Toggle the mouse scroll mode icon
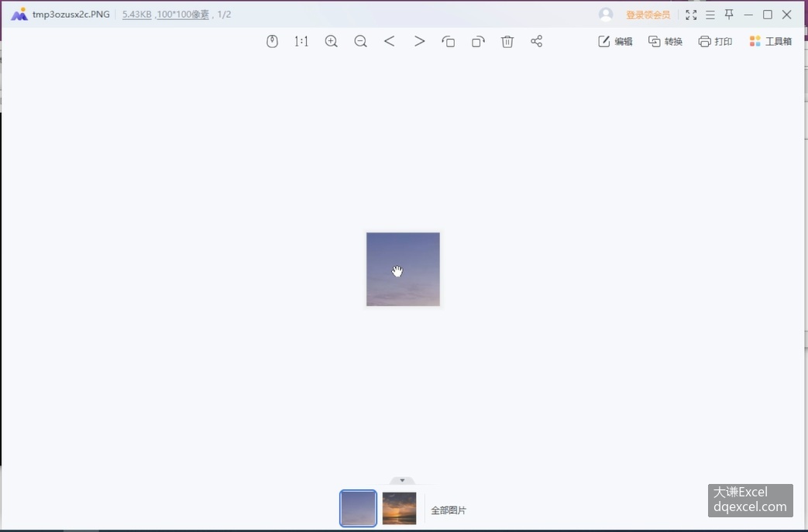 (x=272, y=41)
